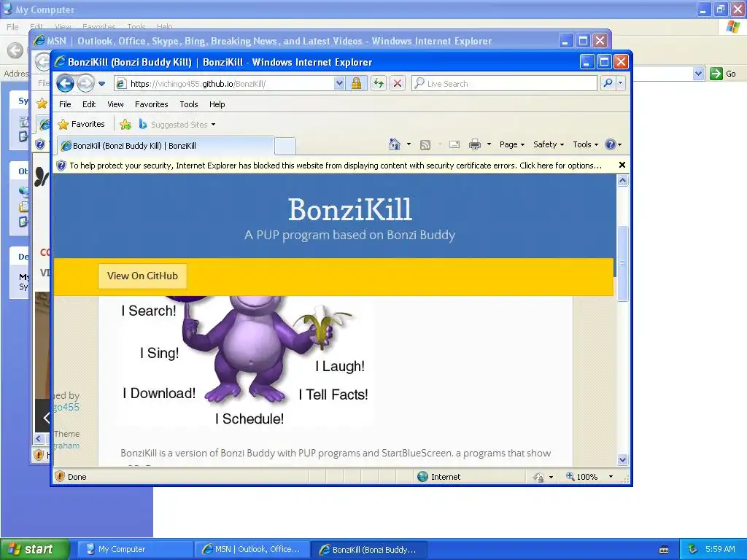Click BonziKill taskbar button

(x=368, y=550)
